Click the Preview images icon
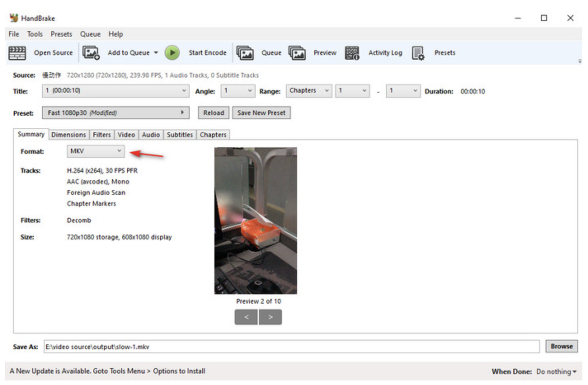 pos(297,53)
